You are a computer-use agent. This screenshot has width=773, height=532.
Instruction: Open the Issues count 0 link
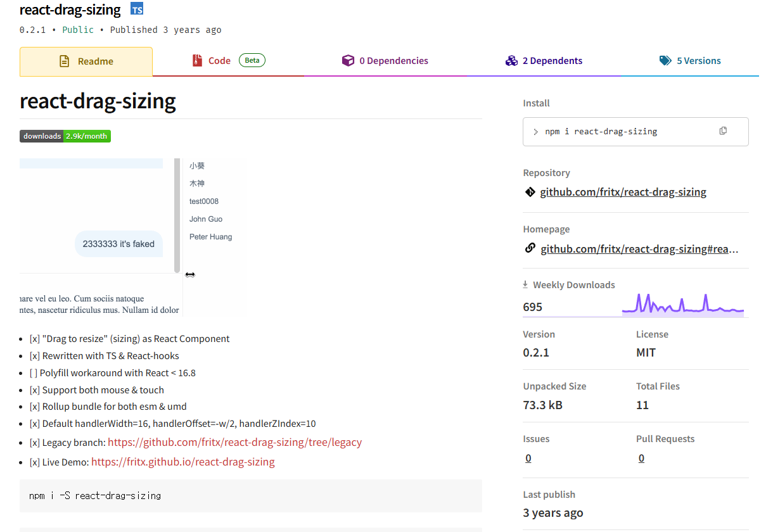(x=528, y=458)
